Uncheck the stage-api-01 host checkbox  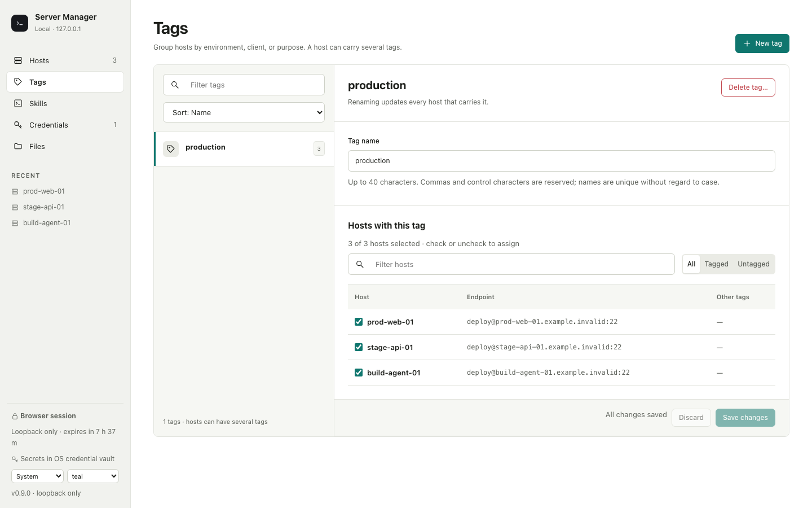359,347
